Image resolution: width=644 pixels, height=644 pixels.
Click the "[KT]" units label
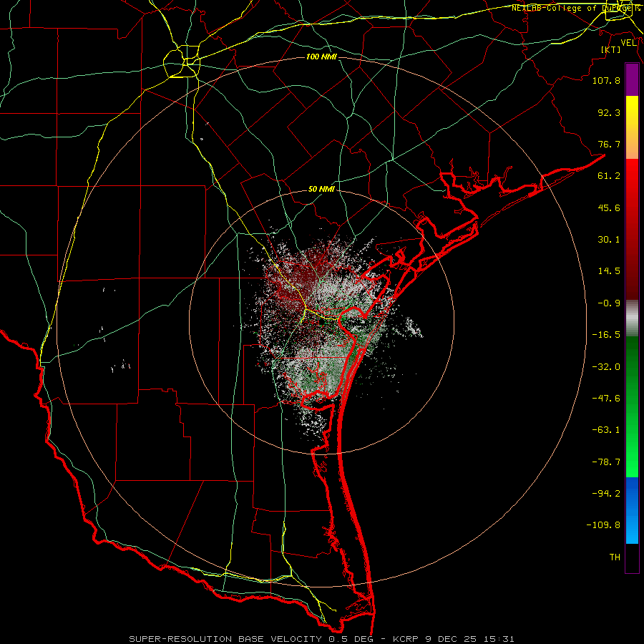[x=611, y=49]
